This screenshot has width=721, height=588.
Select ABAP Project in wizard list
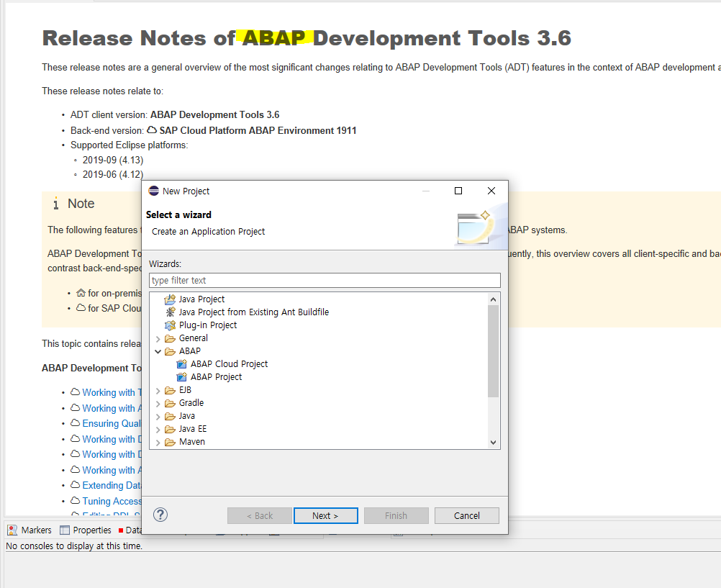(216, 377)
